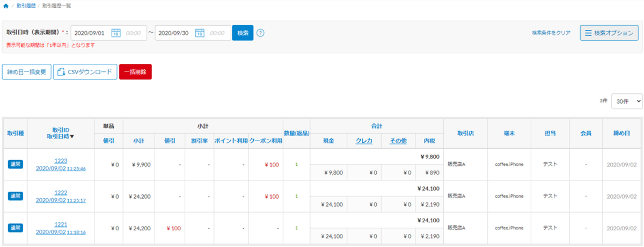Click the ポイント利用 column header
The height and width of the screenshot is (247, 644).
point(231,141)
